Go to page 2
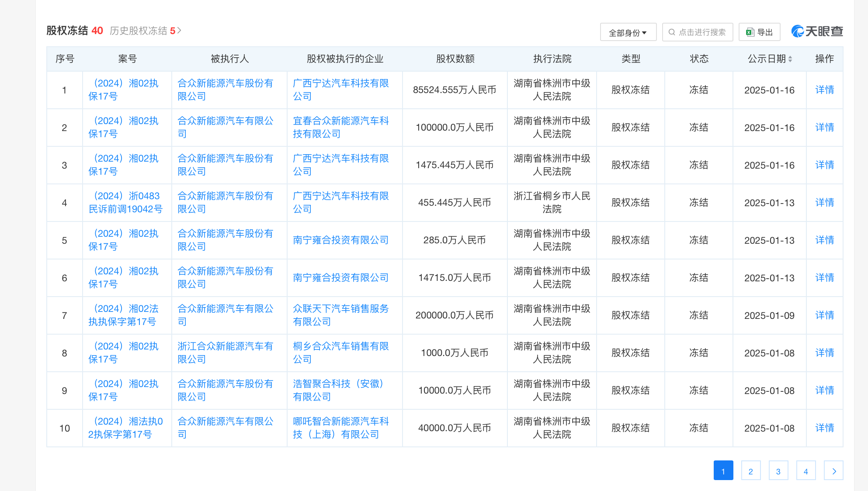 tap(751, 471)
